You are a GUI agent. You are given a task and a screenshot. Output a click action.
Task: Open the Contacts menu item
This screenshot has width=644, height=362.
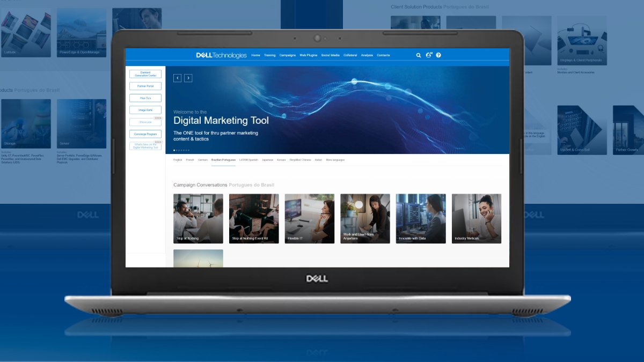coord(383,55)
